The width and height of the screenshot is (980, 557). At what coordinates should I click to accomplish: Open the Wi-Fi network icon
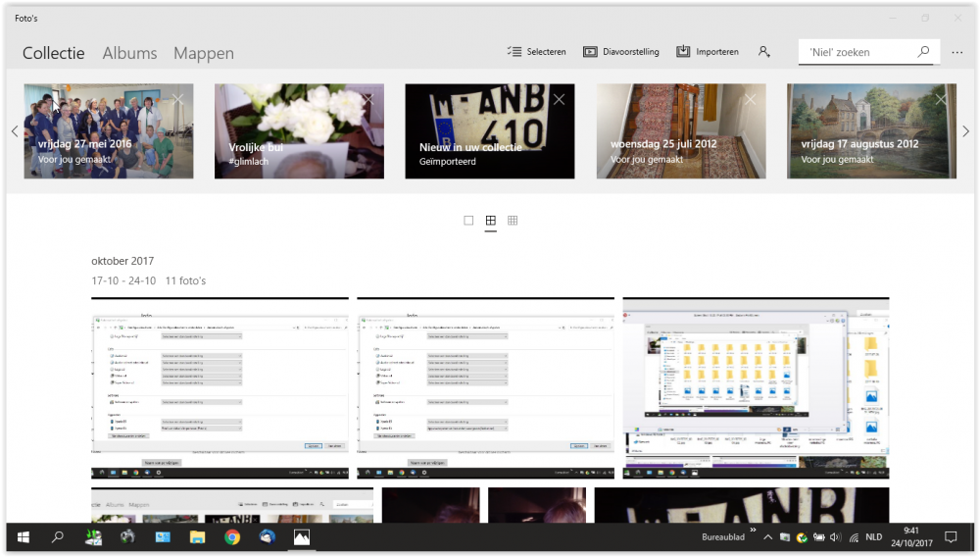854,537
